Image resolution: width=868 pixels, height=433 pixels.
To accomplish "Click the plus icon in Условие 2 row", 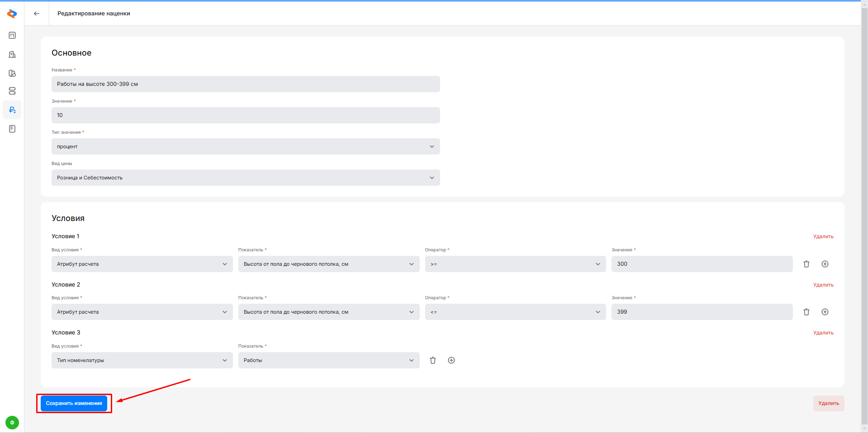I will pos(825,312).
